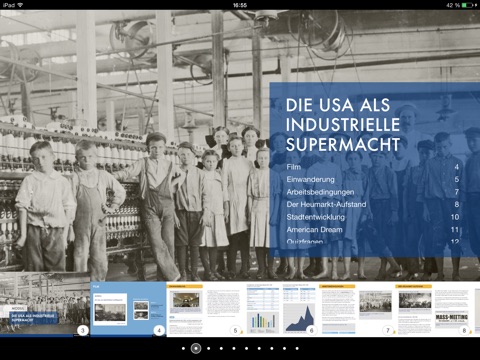
Task: Open page 5 Einwanderung thumbnail
Action: [x=205, y=309]
